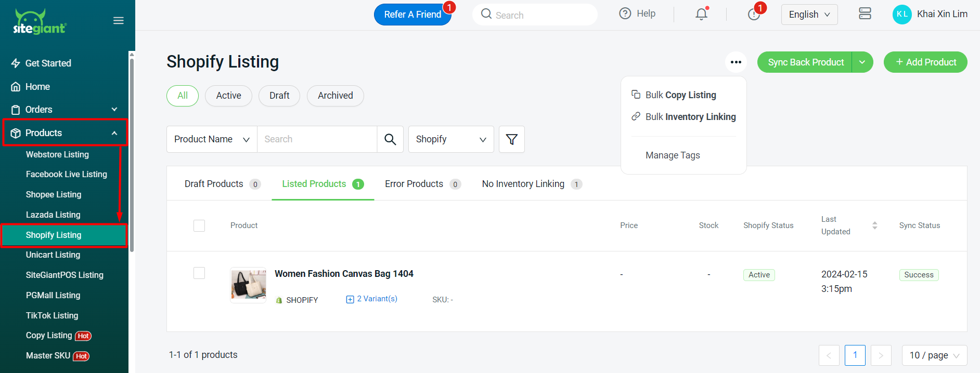Click the alert icon with red badge
Image resolution: width=980 pixels, height=373 pixels.
coord(754,14)
